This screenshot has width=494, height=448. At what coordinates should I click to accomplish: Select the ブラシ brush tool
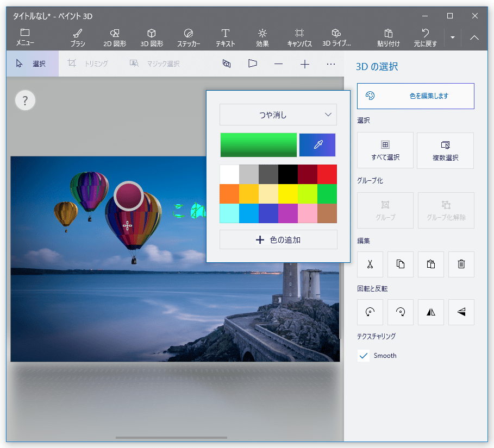(x=78, y=37)
